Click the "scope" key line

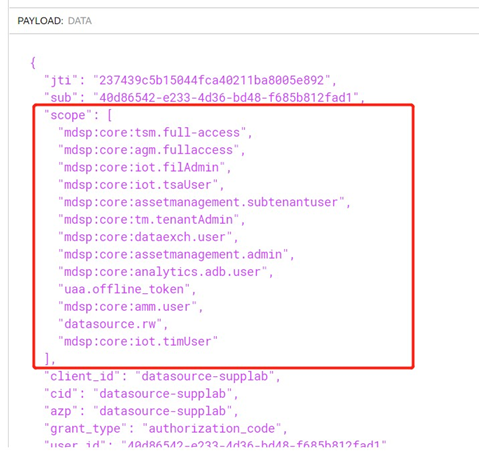tap(78, 115)
